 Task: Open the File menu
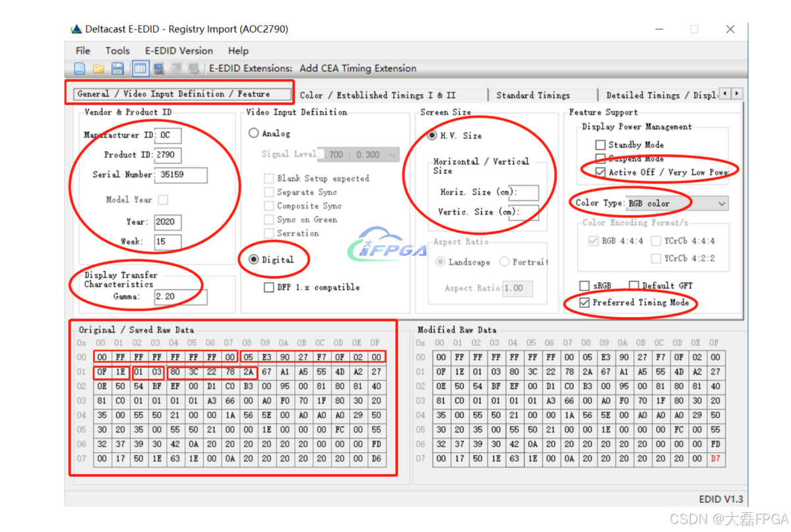[82, 51]
